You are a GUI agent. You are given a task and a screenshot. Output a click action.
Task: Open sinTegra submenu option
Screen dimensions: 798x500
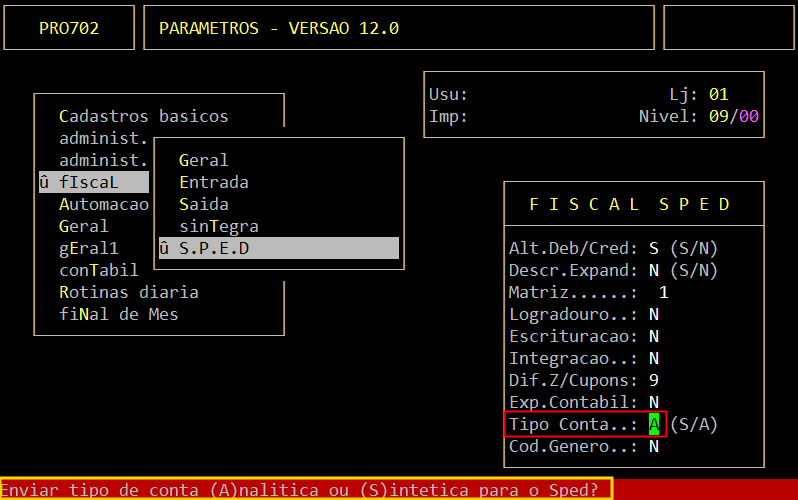click(x=218, y=226)
